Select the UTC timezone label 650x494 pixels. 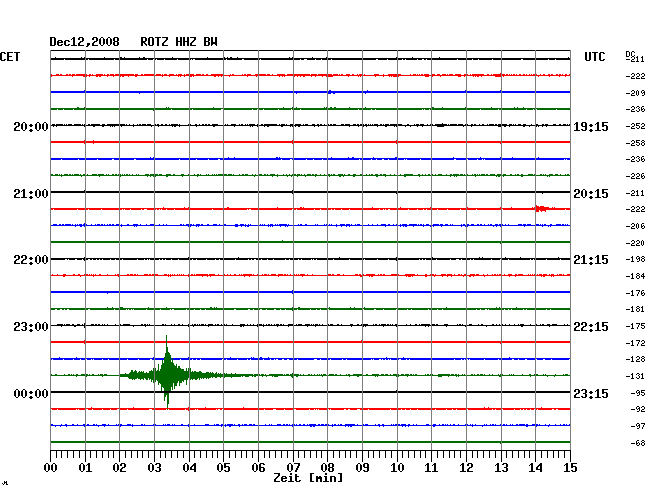tap(594, 57)
